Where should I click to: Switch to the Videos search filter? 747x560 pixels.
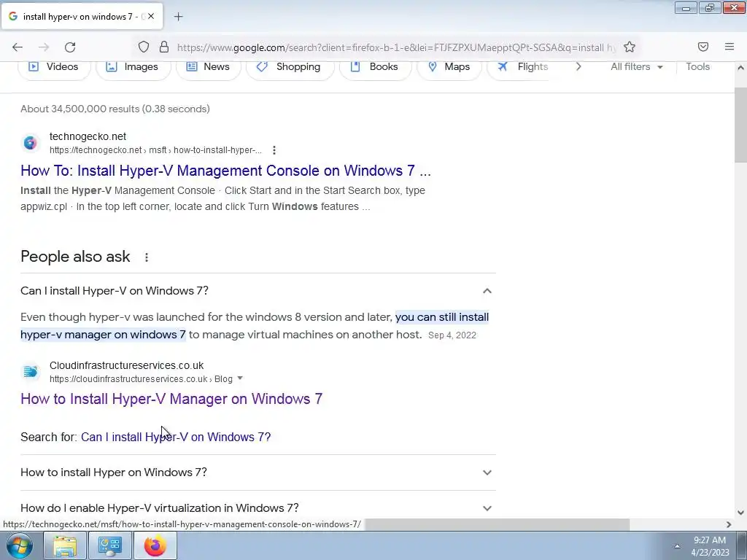[54, 67]
